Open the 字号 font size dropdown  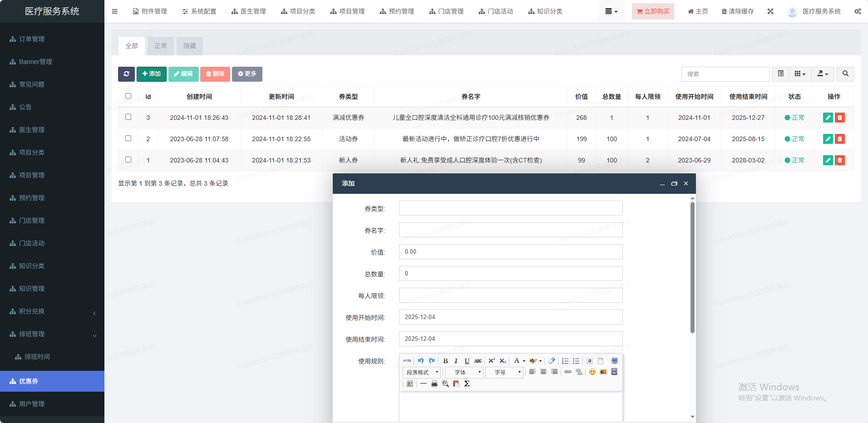point(504,373)
